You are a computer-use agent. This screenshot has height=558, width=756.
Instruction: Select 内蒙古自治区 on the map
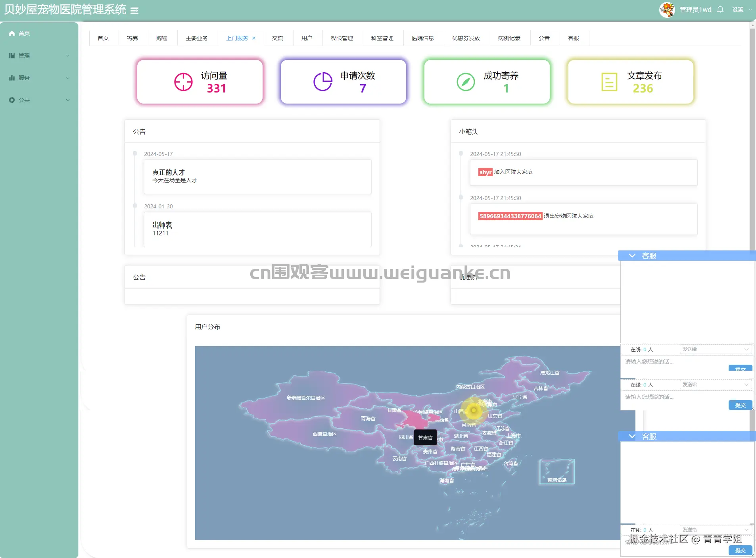470,387
